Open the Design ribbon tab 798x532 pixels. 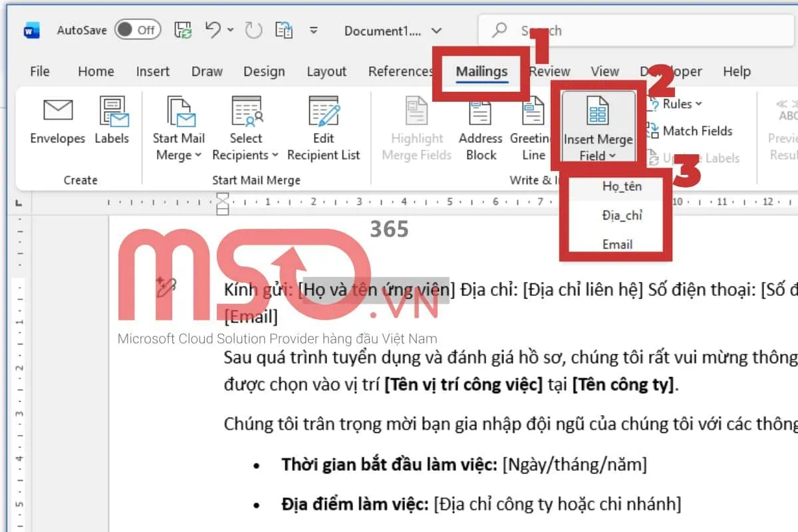(264, 71)
